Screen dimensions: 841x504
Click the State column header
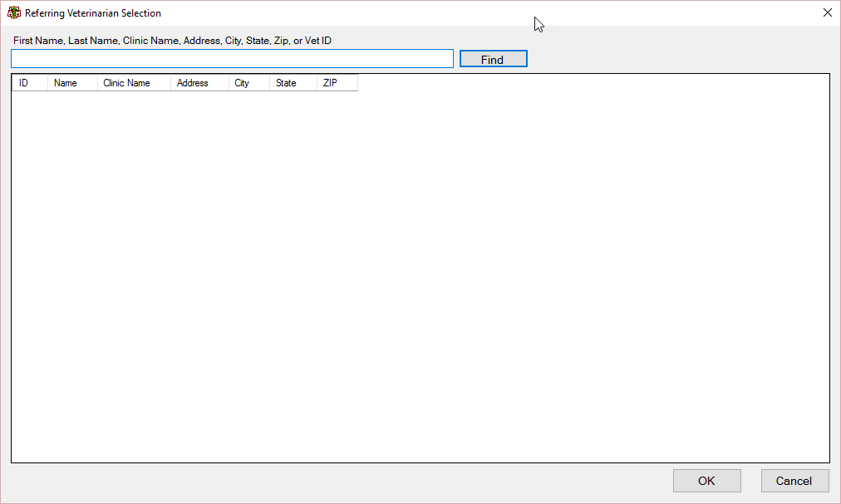pos(293,83)
